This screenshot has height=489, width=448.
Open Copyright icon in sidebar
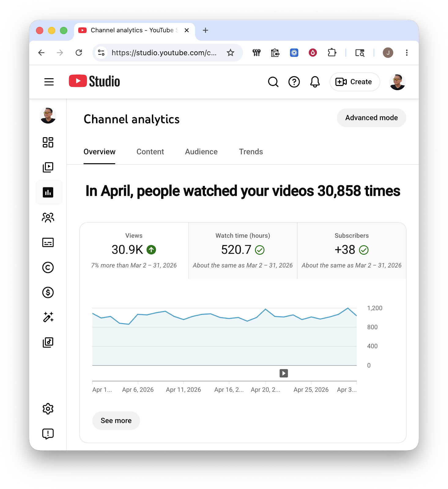click(48, 267)
